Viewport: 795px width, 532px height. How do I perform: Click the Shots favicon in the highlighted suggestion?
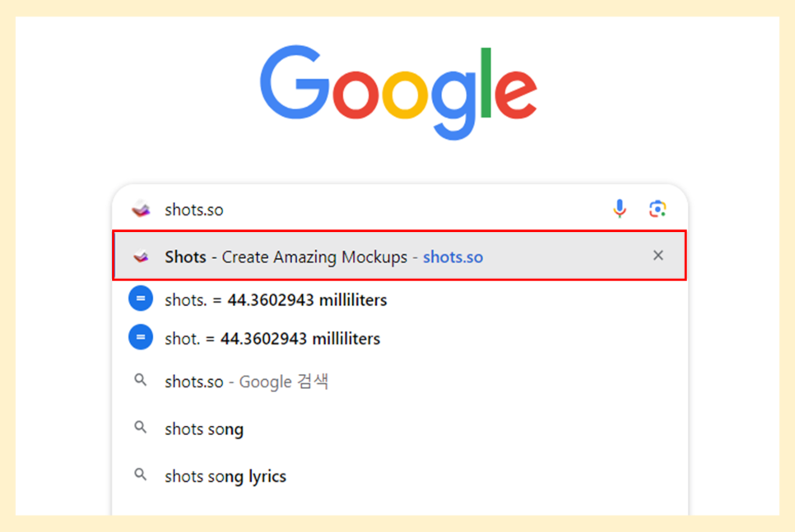click(x=141, y=257)
